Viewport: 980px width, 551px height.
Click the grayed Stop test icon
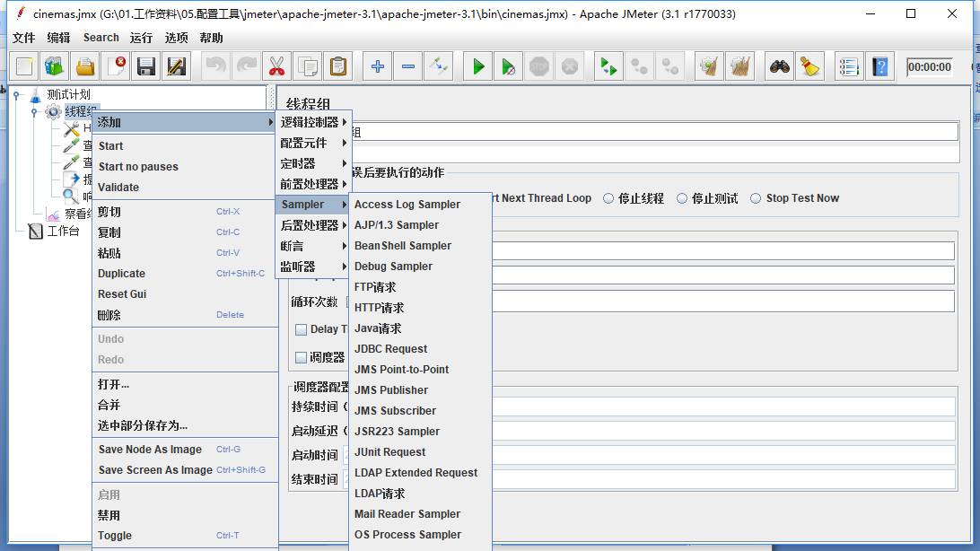(x=538, y=66)
